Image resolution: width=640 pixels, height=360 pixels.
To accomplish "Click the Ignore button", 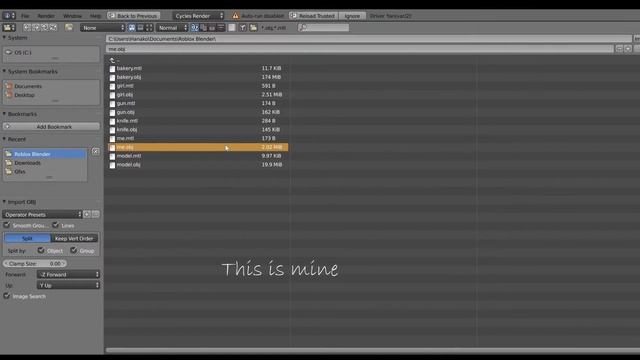I will click(352, 16).
